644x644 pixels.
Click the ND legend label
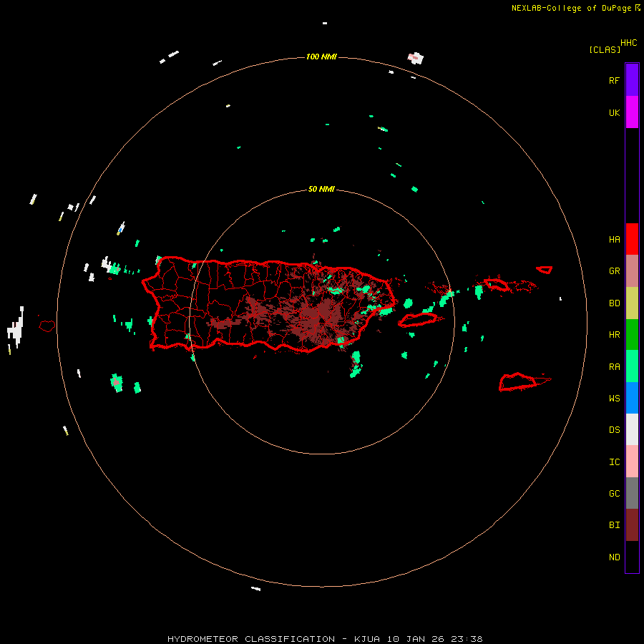(614, 557)
